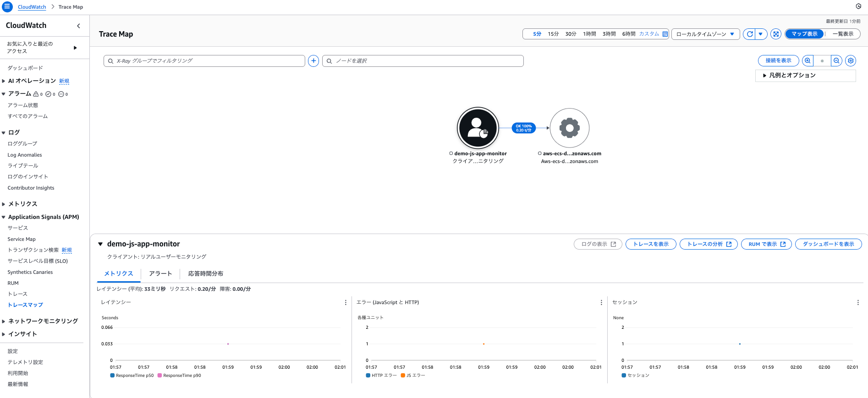868x398 pixels.
Task: Toggle ResponseTime p50 legend swatch
Action: pyautogui.click(x=112, y=376)
